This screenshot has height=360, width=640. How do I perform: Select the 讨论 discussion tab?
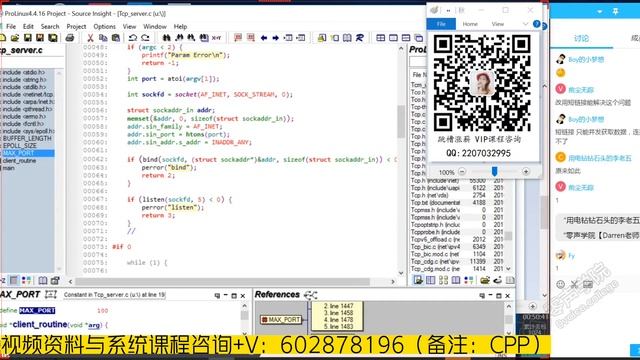coord(581,38)
